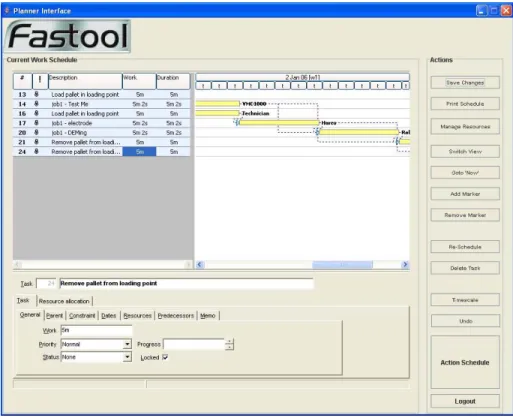Viewport: 513px width, 418px height.
Task: Increase Progress with the up spinner arrow
Action: [229, 341]
